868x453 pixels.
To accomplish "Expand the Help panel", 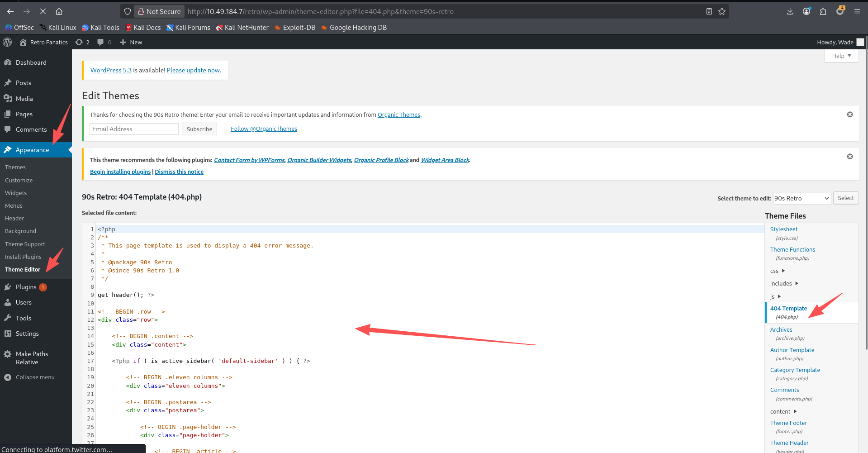I will [841, 56].
